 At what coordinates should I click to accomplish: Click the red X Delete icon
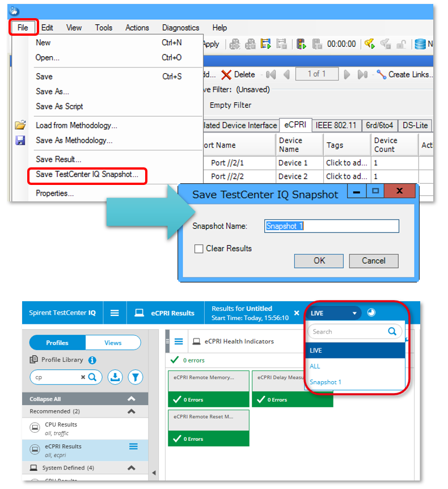[x=226, y=75]
